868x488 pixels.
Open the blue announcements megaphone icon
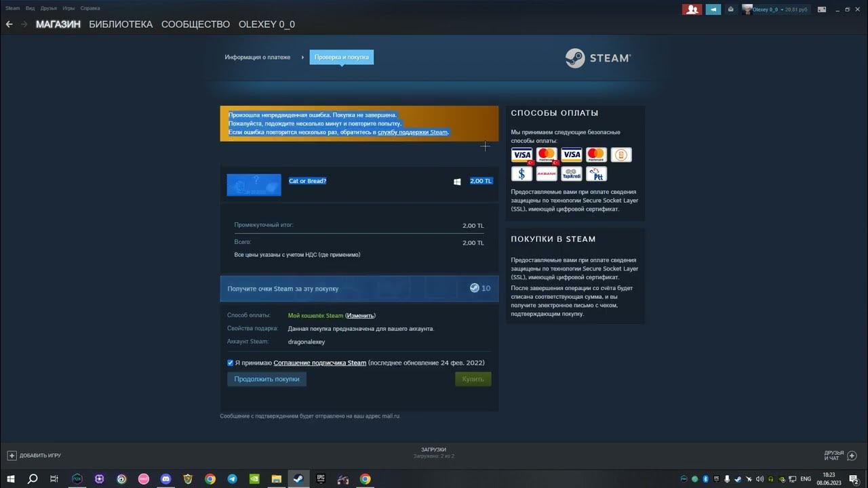pyautogui.click(x=713, y=9)
